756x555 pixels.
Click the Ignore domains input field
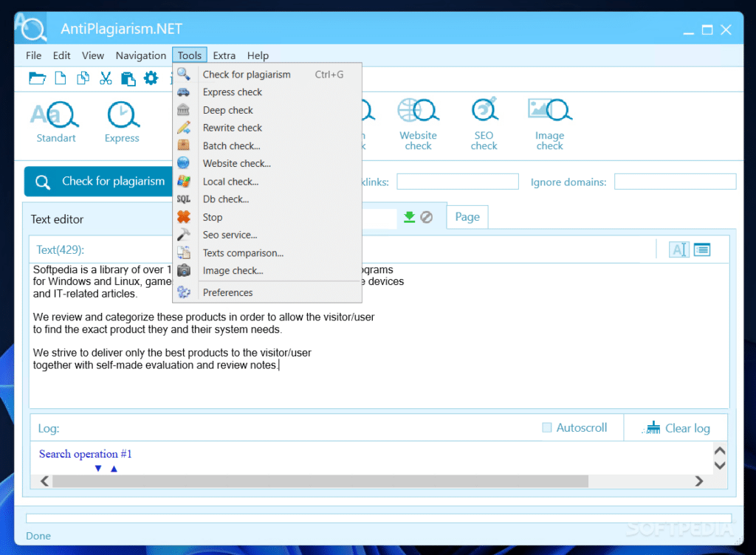coord(675,182)
